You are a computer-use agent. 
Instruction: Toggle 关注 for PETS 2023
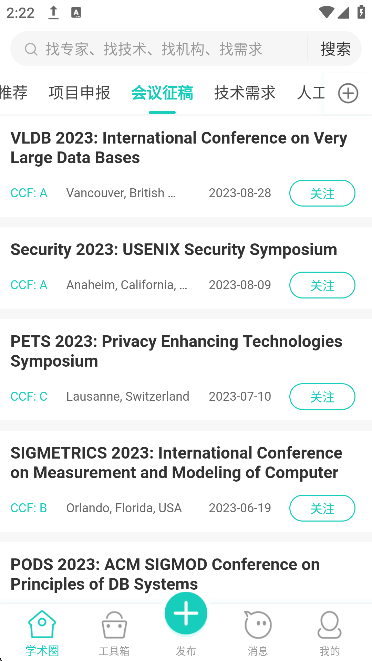[322, 396]
